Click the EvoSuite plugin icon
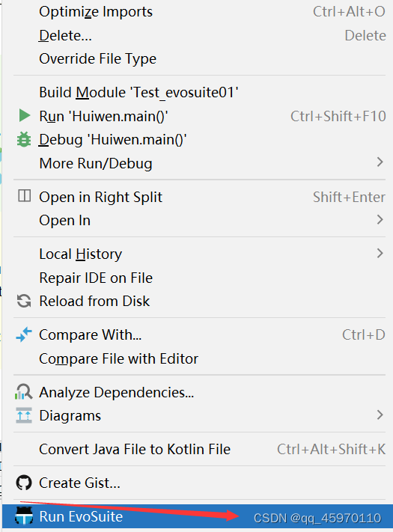 point(24,516)
